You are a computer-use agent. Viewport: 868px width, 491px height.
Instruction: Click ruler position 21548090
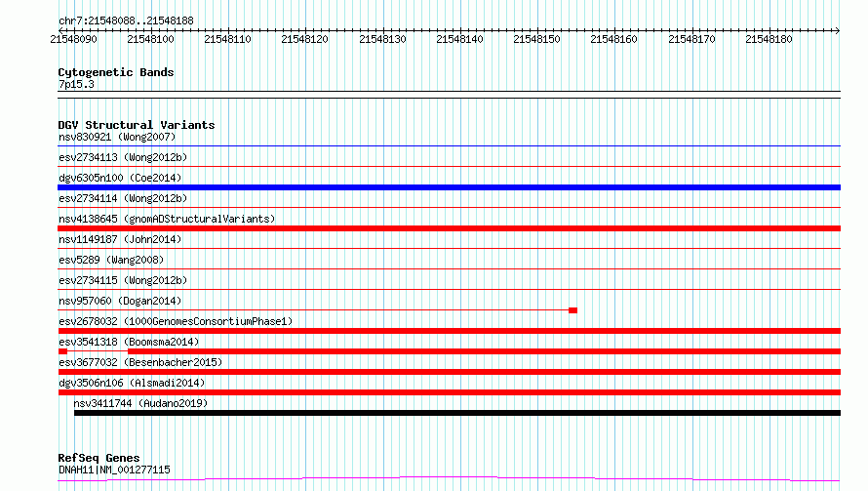coord(73,39)
